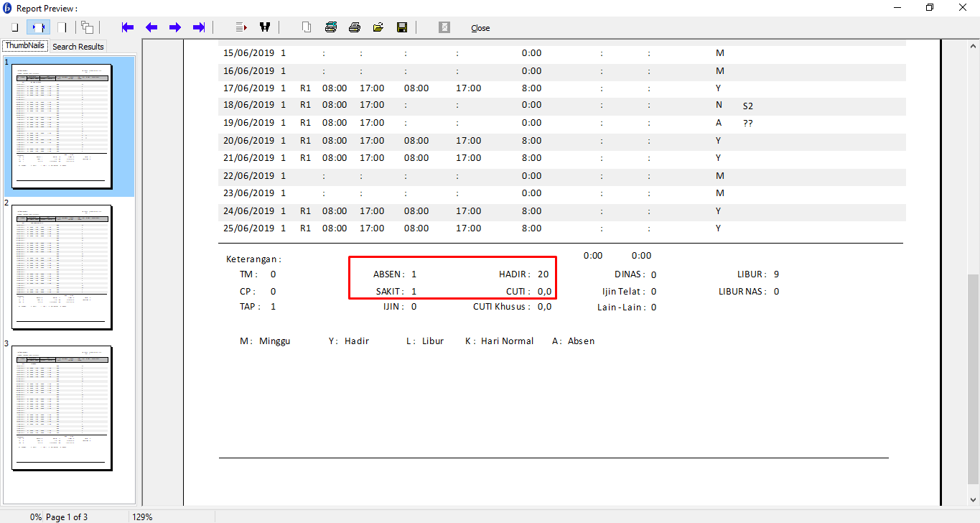Viewport: 980px width, 523px height.
Task: Select whole page zoom mode
Action: click(14, 27)
